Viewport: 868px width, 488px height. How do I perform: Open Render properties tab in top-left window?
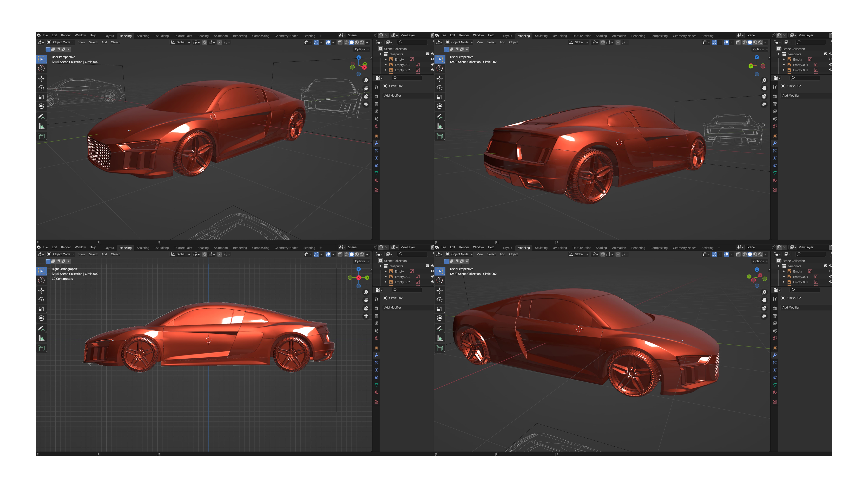[376, 96]
